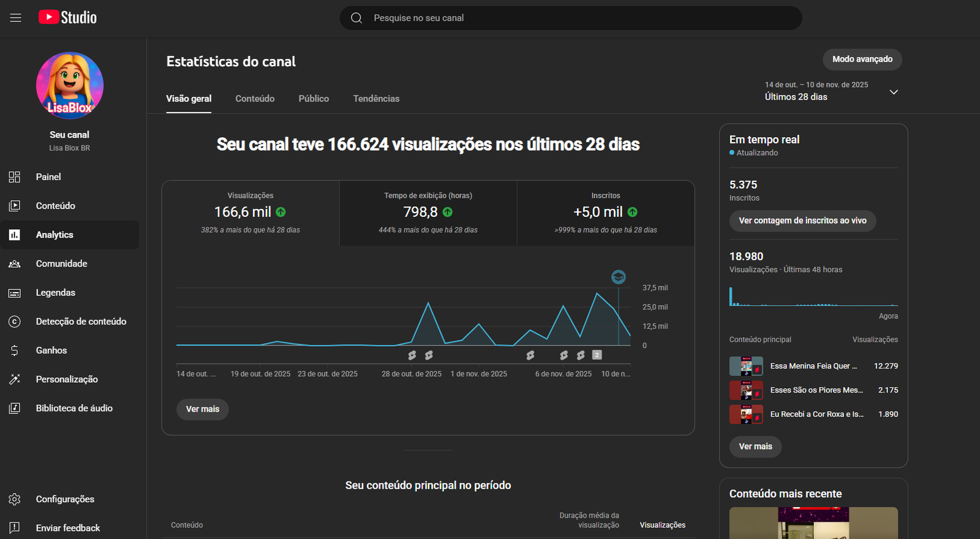Screen dimensions: 980x539
Task: Click the YouTube Studio logo
Action: click(67, 18)
